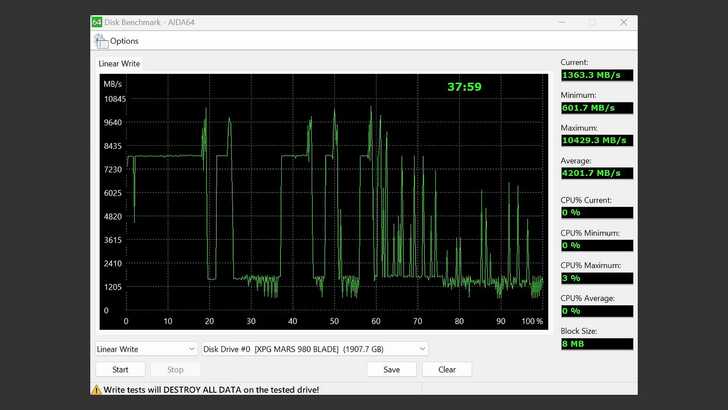Open the Options menu text label
This screenshot has width=728, height=410.
tap(124, 41)
